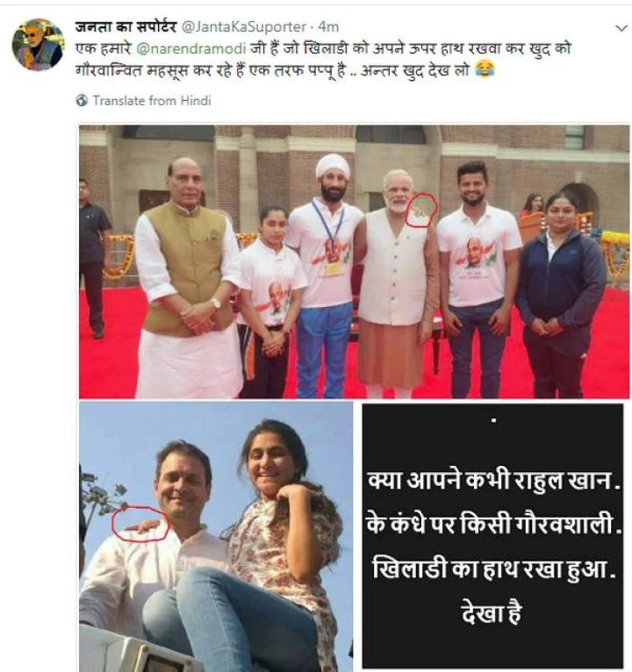The width and height of the screenshot is (632, 672).
Task: Click the Hindi tweet body text
Action: [323, 59]
